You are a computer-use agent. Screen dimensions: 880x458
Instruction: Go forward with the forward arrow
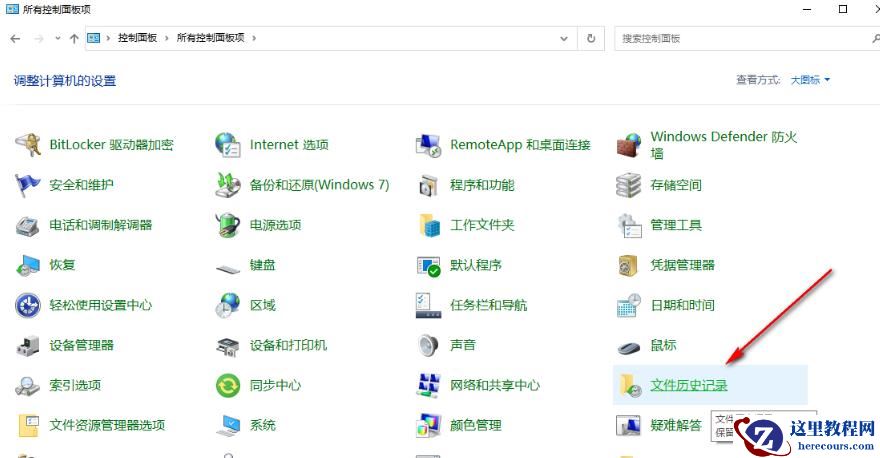(39, 38)
